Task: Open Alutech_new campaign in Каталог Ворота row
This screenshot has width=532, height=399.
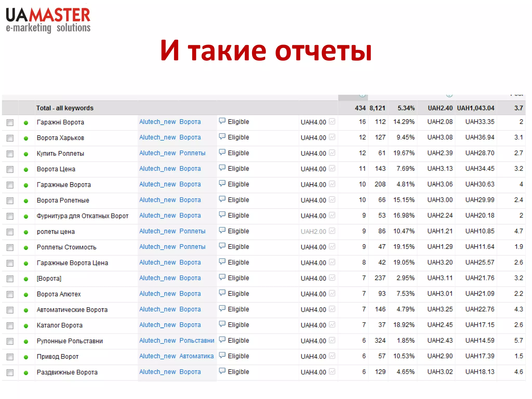Action: pos(158,325)
